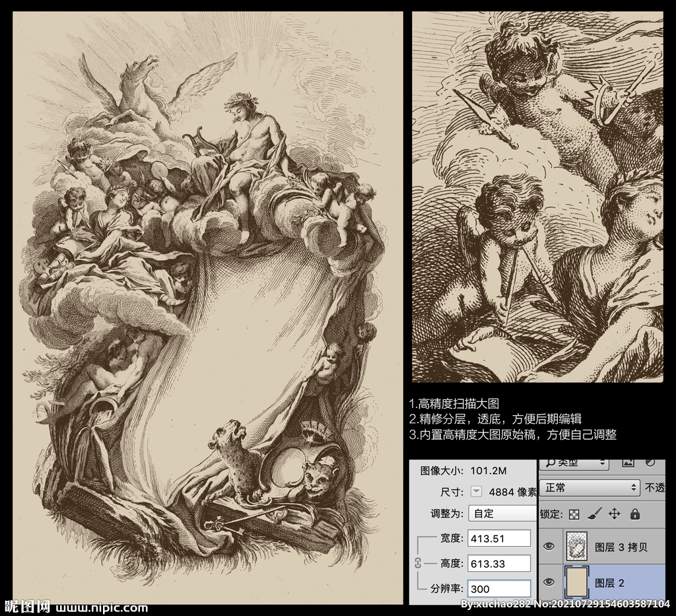Open the 调整为 preset dropdown showing 自定
This screenshot has width=676, height=616.
pyautogui.click(x=502, y=513)
